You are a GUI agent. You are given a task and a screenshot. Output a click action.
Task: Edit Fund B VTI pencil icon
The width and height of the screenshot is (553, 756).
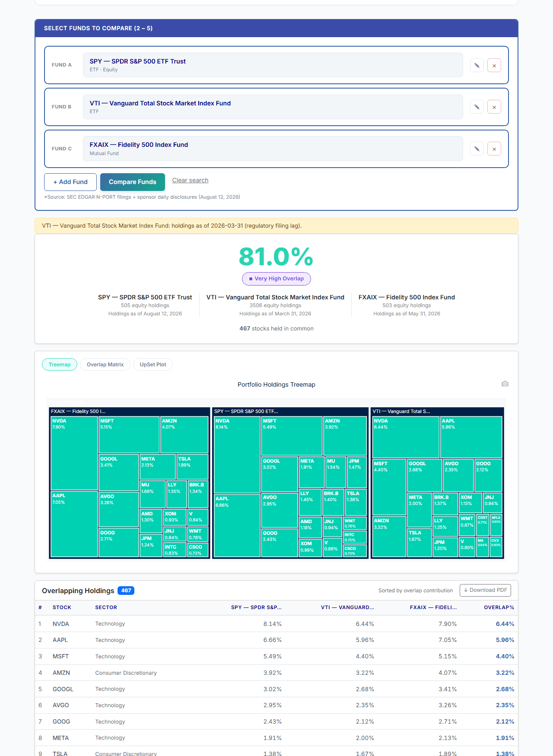pos(477,107)
